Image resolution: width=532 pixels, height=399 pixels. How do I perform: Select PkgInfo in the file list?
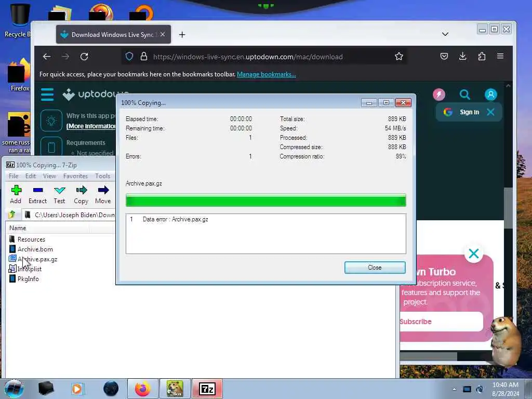(x=28, y=279)
